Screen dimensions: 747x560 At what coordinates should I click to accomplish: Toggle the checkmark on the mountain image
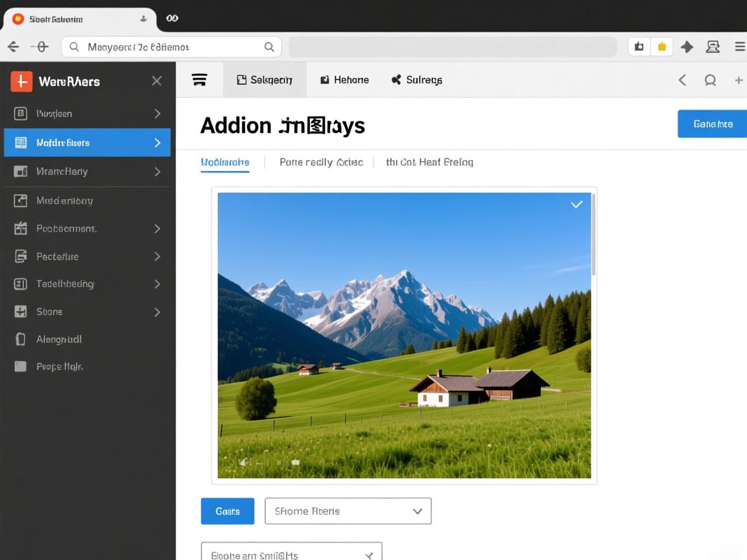point(576,204)
